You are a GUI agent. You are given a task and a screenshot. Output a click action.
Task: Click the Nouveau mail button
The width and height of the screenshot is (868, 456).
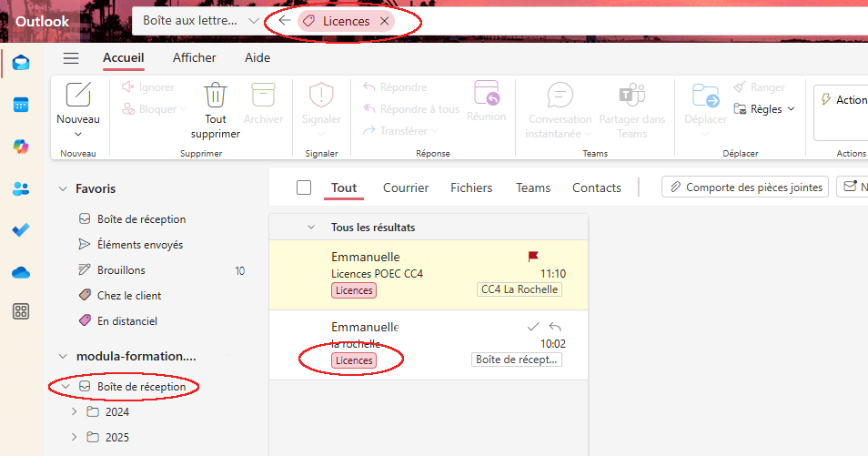tap(78, 96)
